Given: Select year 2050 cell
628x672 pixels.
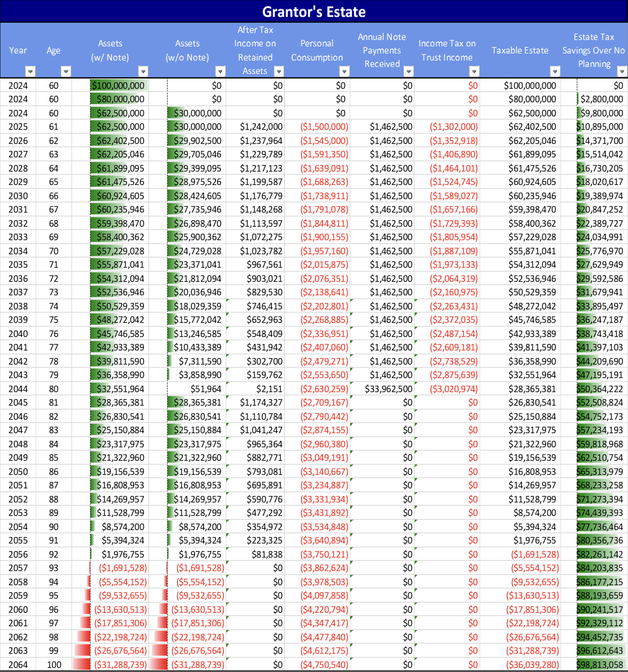Looking at the screenshot, I should coord(18,472).
